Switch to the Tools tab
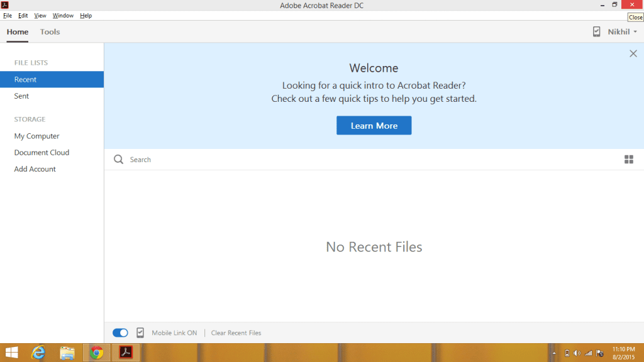The image size is (644, 362). click(x=50, y=31)
